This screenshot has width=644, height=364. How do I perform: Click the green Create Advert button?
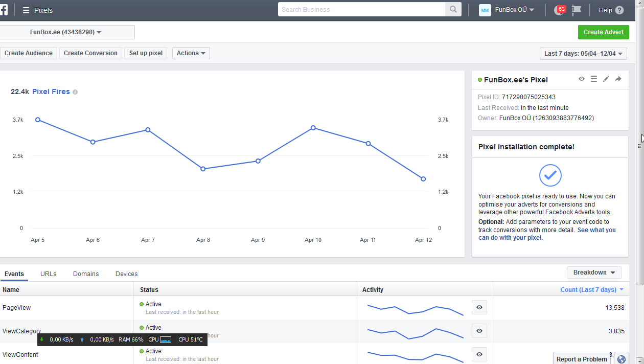tap(603, 32)
